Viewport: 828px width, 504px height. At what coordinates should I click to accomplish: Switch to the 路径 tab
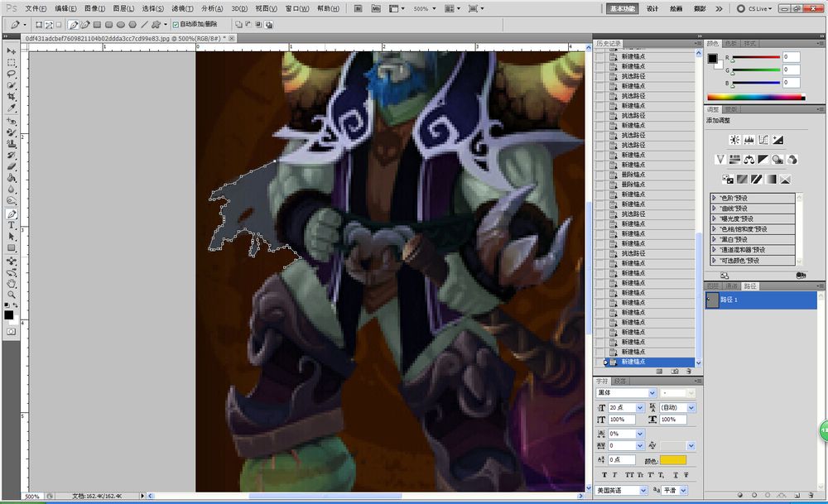tap(750, 286)
